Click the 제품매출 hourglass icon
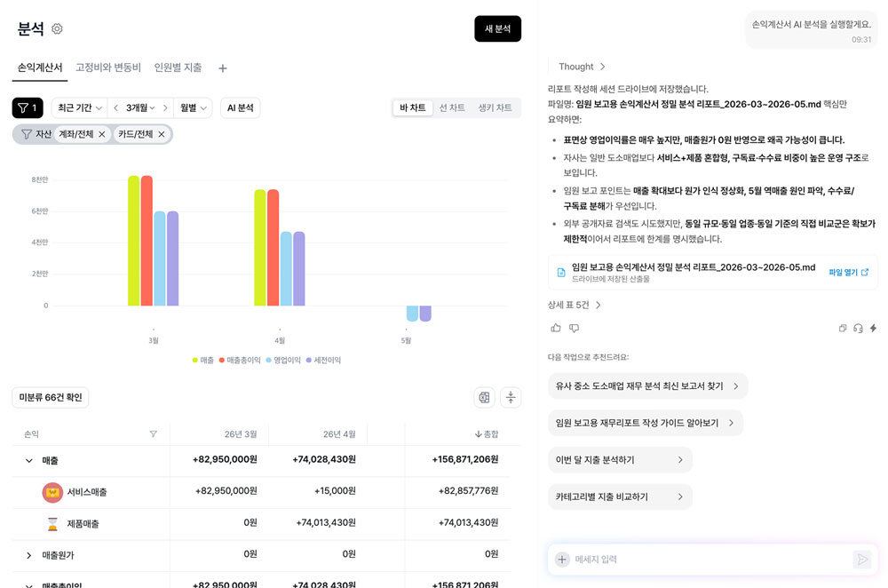The width and height of the screenshot is (888, 588). pos(52,524)
